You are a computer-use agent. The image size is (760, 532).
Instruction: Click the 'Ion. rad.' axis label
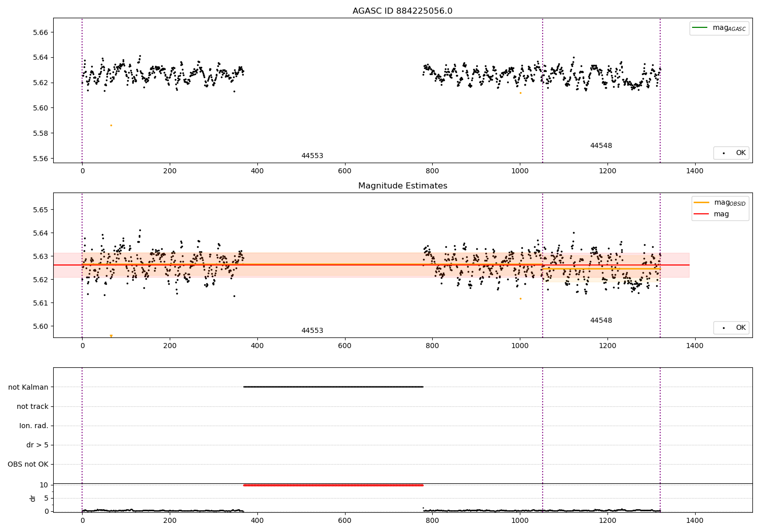pyautogui.click(x=34, y=426)
